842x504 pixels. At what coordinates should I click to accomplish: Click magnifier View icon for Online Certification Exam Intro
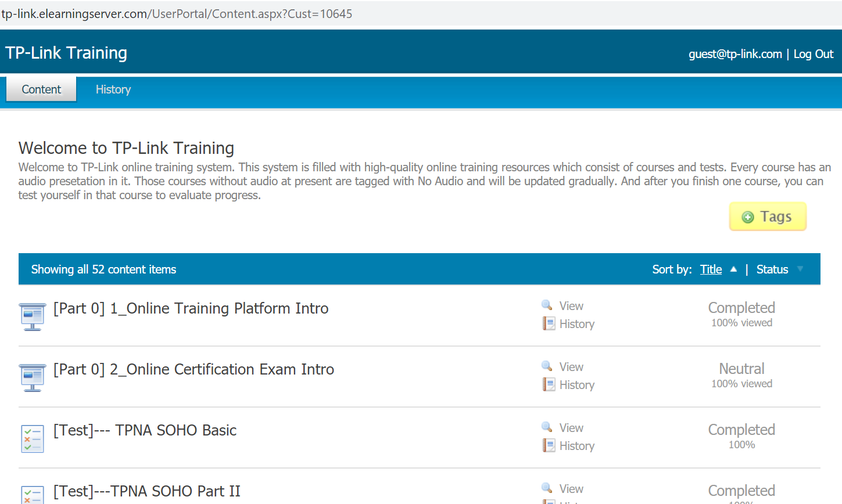click(x=547, y=366)
